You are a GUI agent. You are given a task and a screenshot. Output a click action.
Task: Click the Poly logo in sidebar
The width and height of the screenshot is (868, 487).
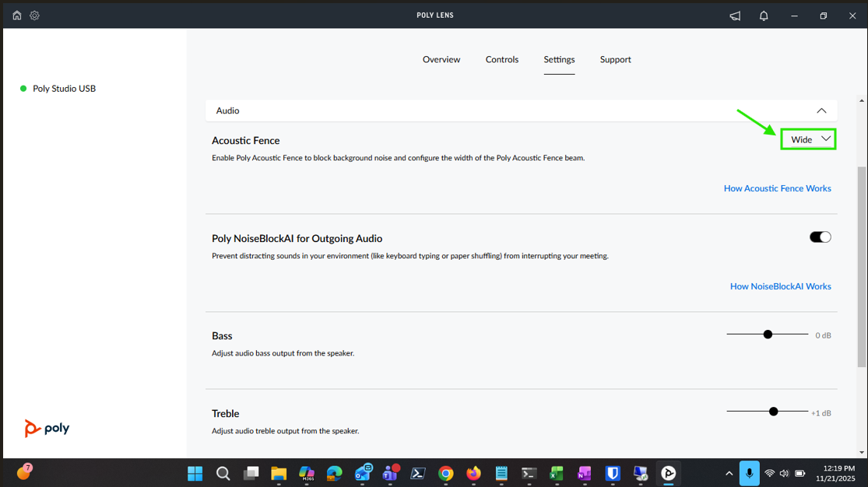[x=47, y=428]
